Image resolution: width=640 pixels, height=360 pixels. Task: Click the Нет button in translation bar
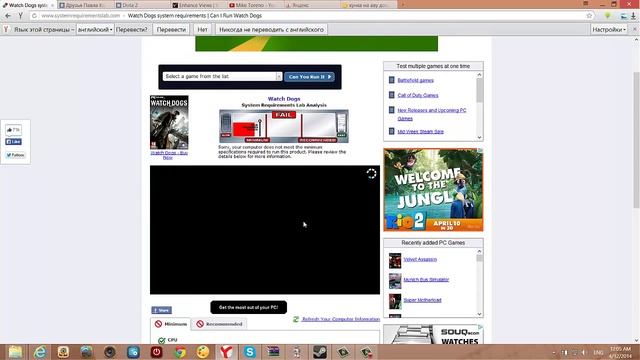click(x=202, y=29)
